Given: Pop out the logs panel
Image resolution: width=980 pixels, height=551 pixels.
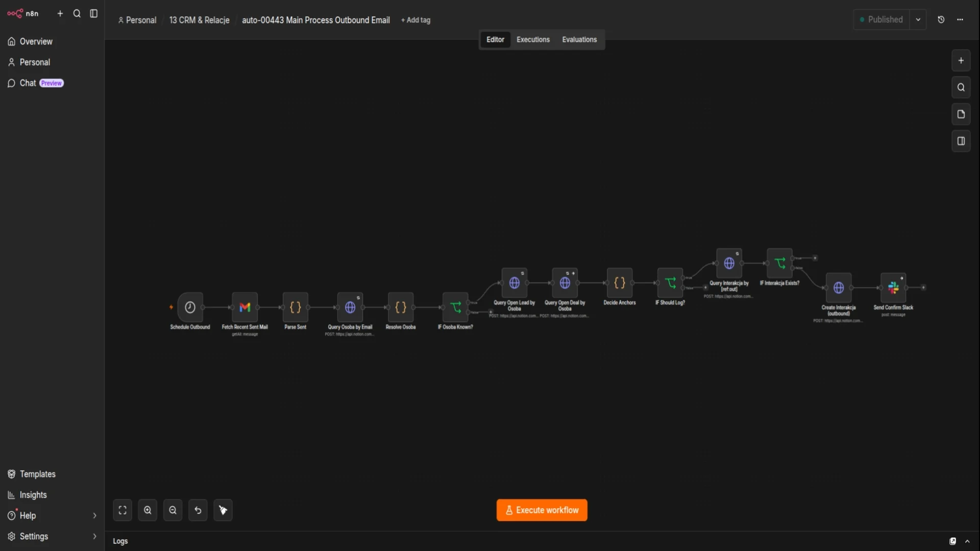Looking at the screenshot, I should tap(952, 541).
